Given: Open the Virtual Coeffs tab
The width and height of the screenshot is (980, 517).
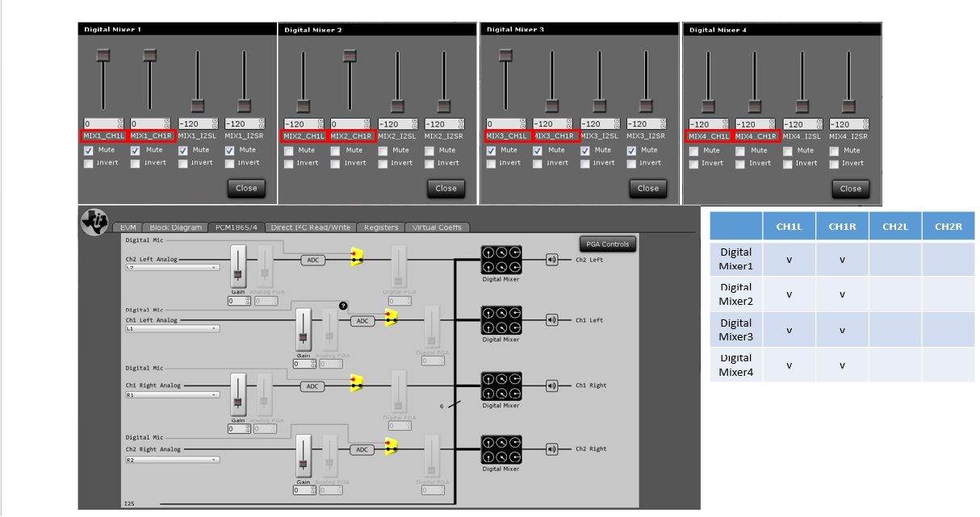Looking at the screenshot, I should [x=437, y=227].
